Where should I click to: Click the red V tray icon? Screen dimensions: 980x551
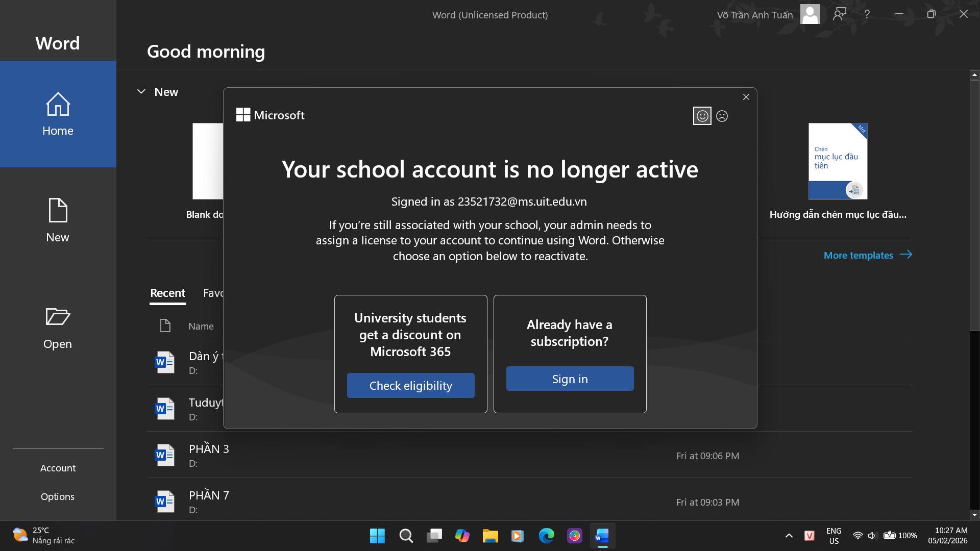pos(810,536)
